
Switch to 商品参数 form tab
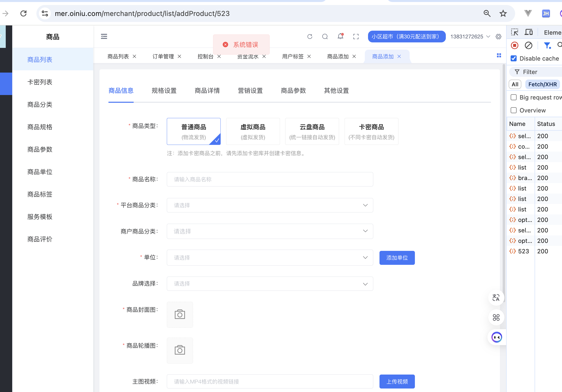293,91
